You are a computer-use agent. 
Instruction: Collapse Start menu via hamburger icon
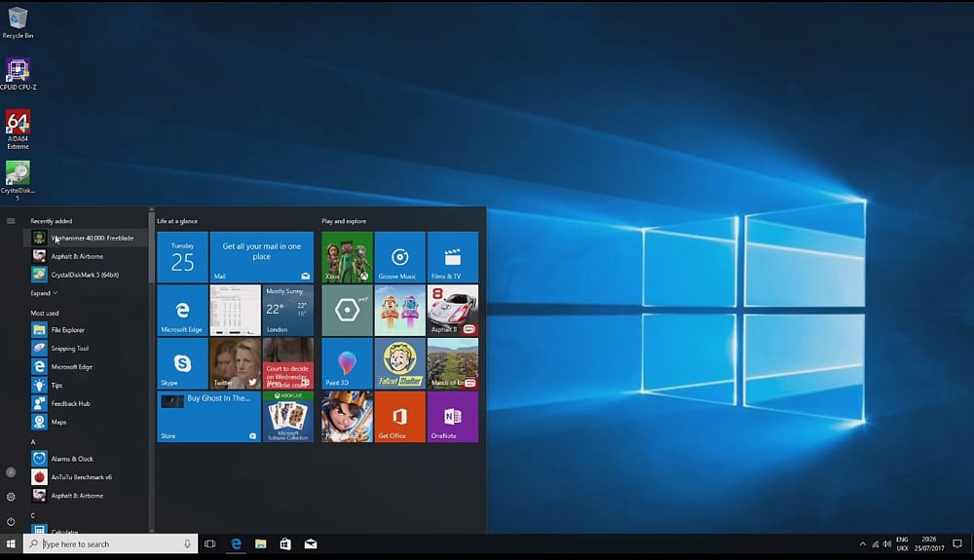point(11,221)
